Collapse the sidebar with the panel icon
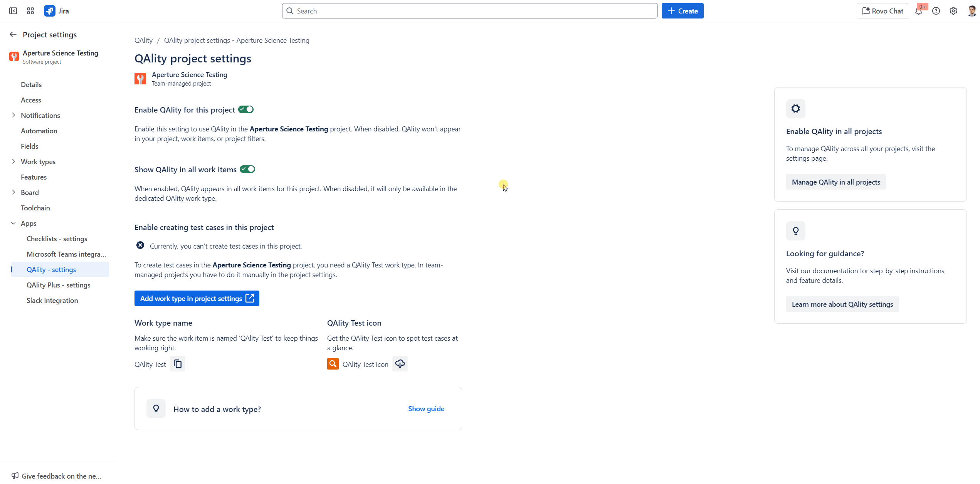Viewport: 980px width, 484px height. pos(13,11)
